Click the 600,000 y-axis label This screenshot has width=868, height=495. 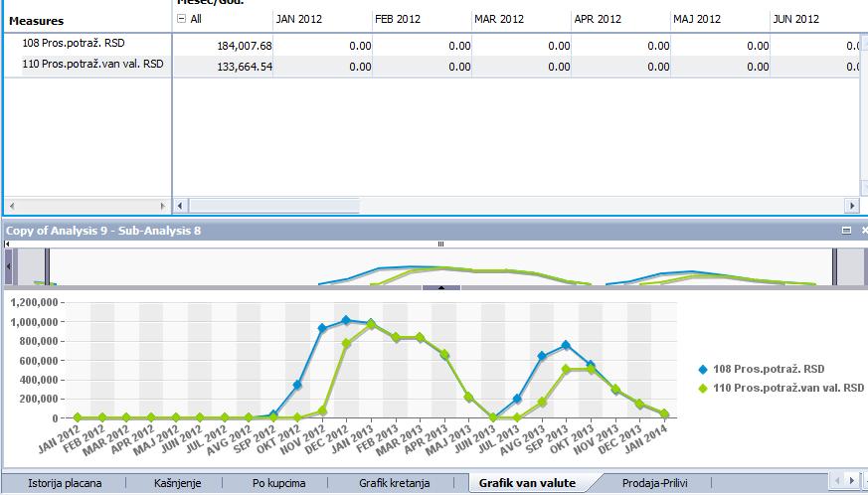[x=39, y=361]
